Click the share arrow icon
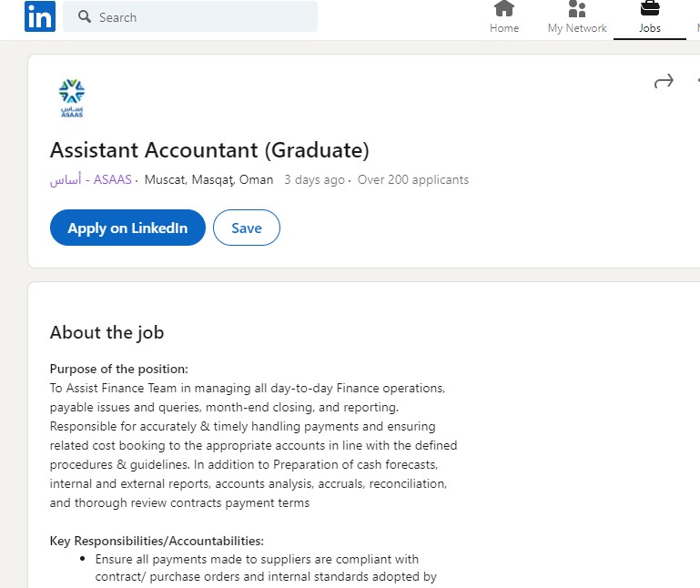Image resolution: width=700 pixels, height=588 pixels. tap(664, 81)
